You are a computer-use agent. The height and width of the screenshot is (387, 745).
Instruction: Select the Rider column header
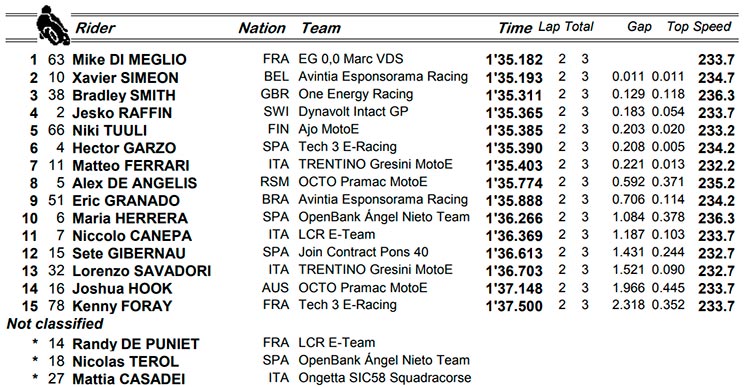click(95, 28)
